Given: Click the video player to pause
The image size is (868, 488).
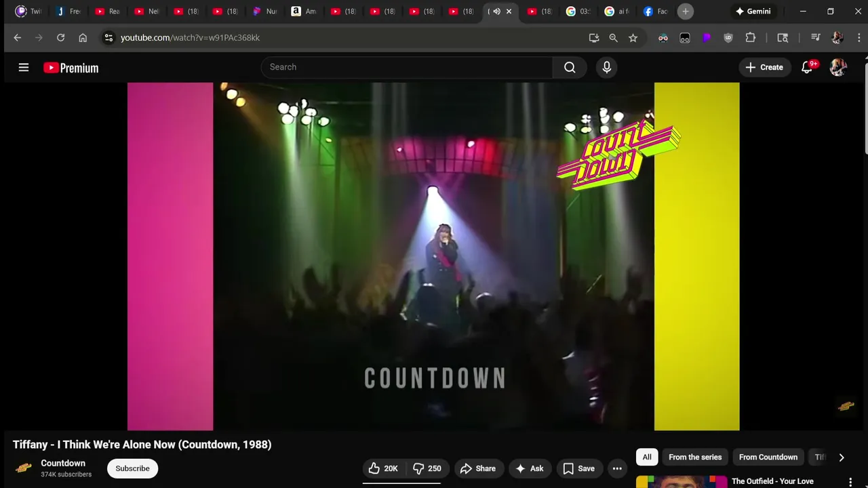Looking at the screenshot, I should (433, 256).
